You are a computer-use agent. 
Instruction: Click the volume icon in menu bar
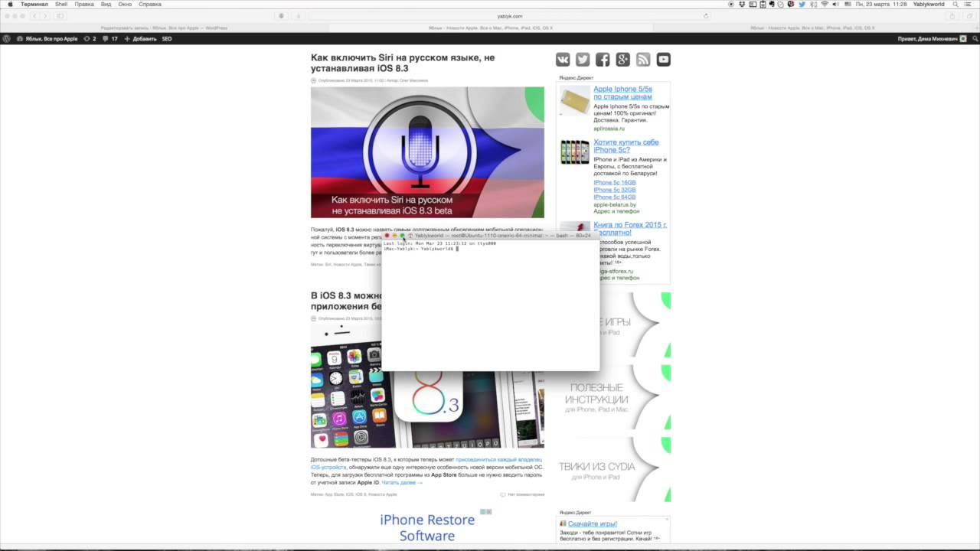835,5
